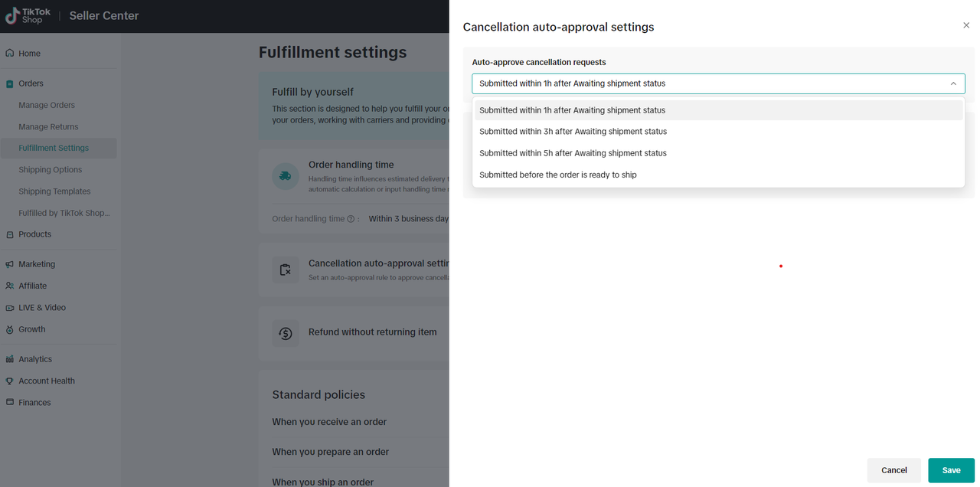This screenshot has width=980, height=487.
Task: Select 'Submitted before the order is ready to ship'
Action: pos(558,175)
